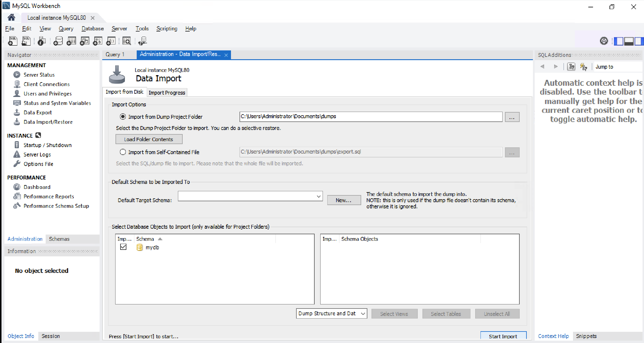Select Import from Dump Project Folder radio
The height and width of the screenshot is (343, 644).
click(x=123, y=117)
